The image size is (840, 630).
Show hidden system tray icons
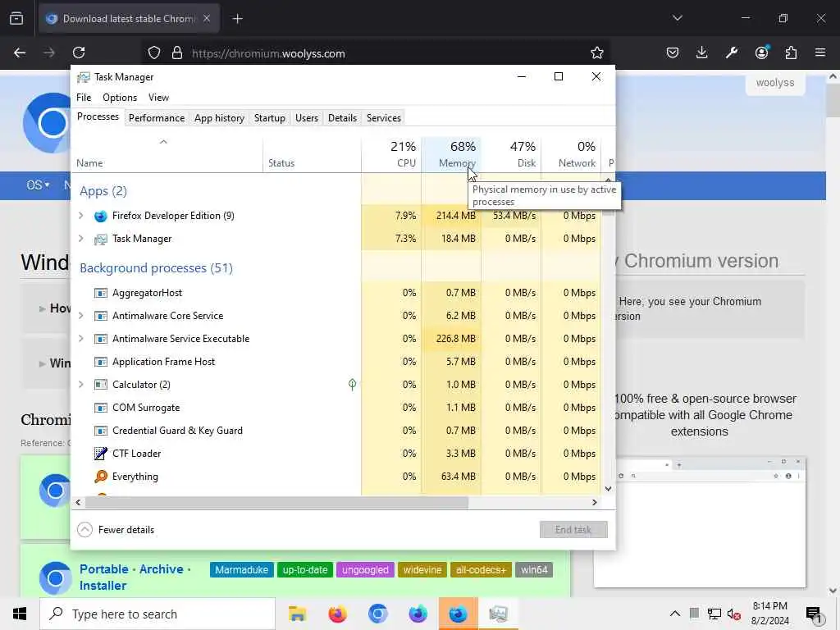pos(675,614)
